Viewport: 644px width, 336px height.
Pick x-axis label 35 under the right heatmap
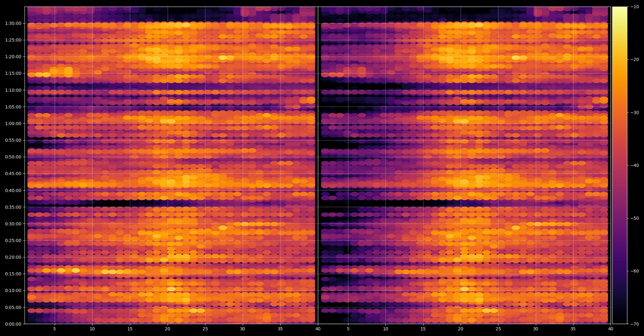(x=573, y=329)
